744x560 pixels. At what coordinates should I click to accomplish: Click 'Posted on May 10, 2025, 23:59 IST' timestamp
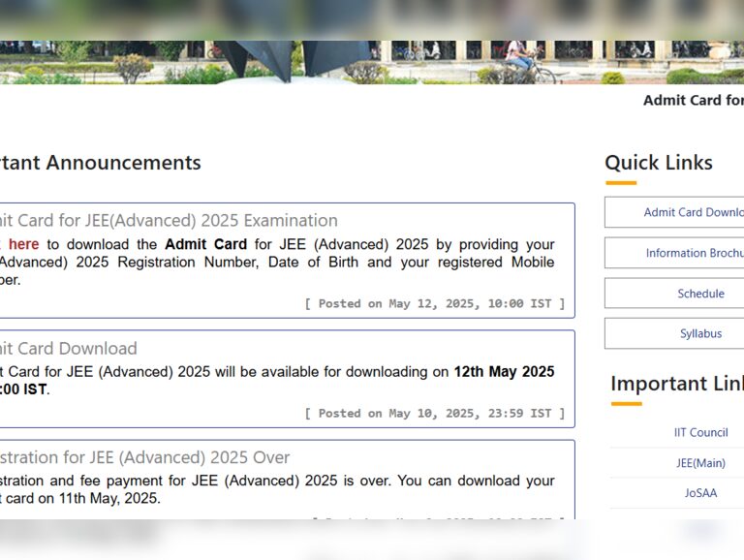coord(435,414)
